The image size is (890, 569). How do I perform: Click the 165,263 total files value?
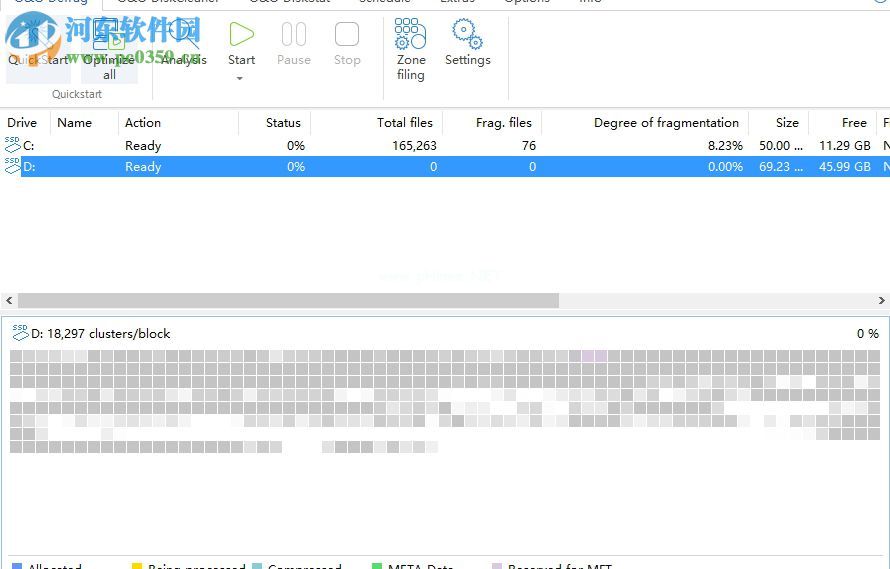coord(414,146)
